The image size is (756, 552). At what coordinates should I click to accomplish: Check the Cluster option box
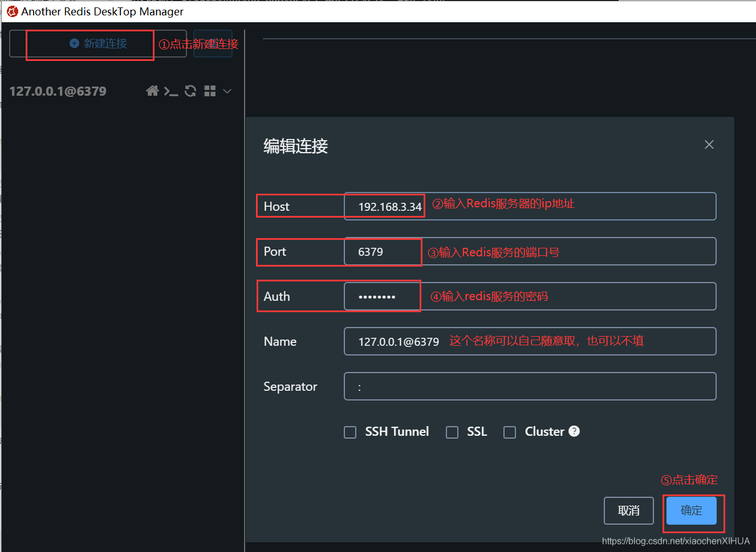(510, 432)
